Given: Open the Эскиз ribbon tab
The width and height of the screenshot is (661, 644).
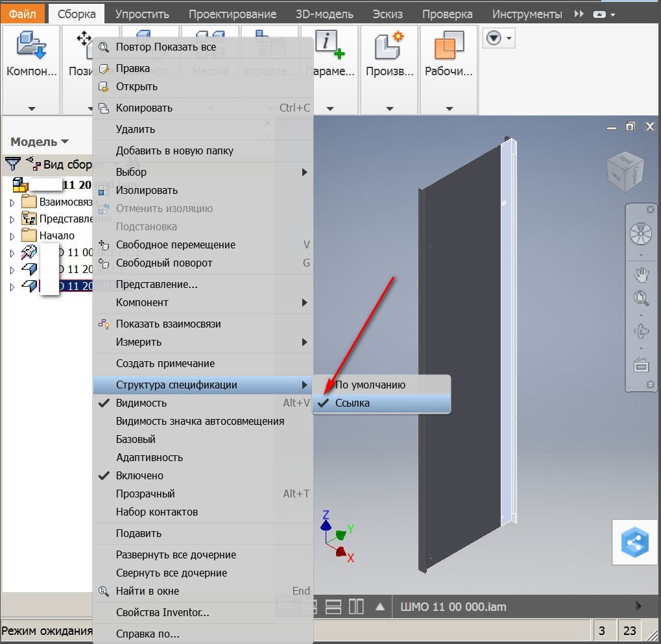Looking at the screenshot, I should click(x=387, y=14).
